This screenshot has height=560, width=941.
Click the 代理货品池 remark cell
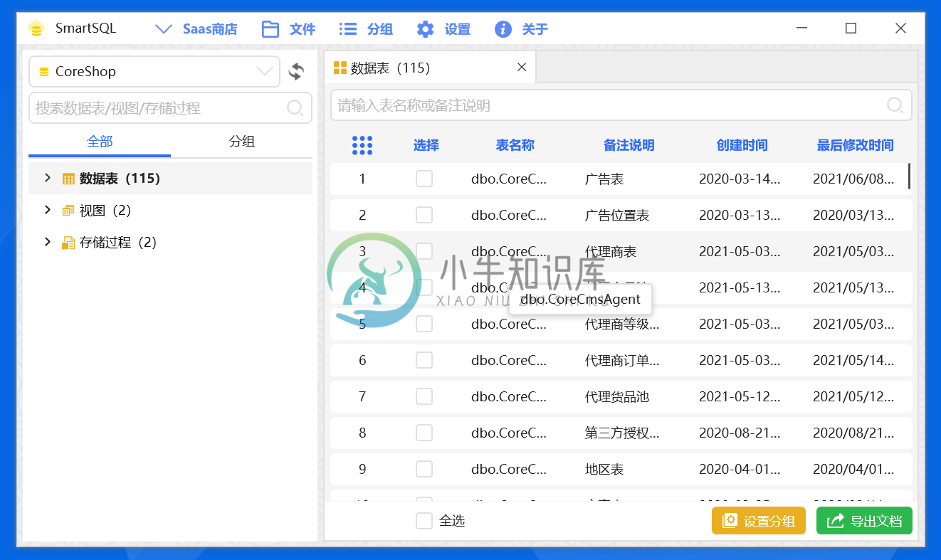tap(617, 397)
